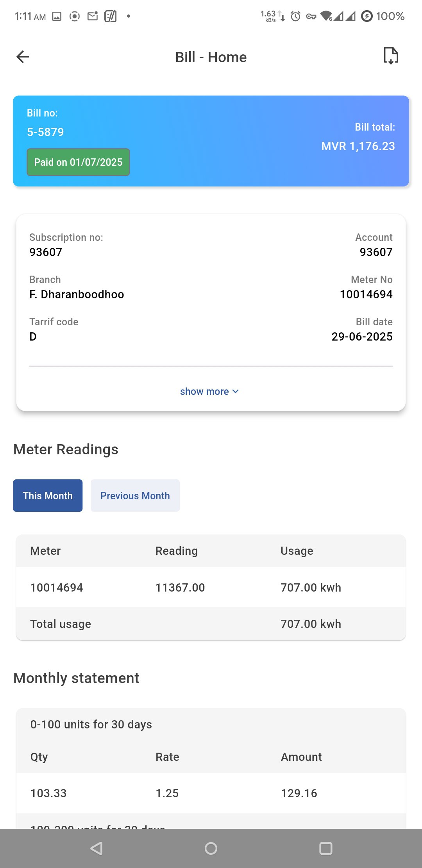Switch to Previous Month readings

point(135,495)
